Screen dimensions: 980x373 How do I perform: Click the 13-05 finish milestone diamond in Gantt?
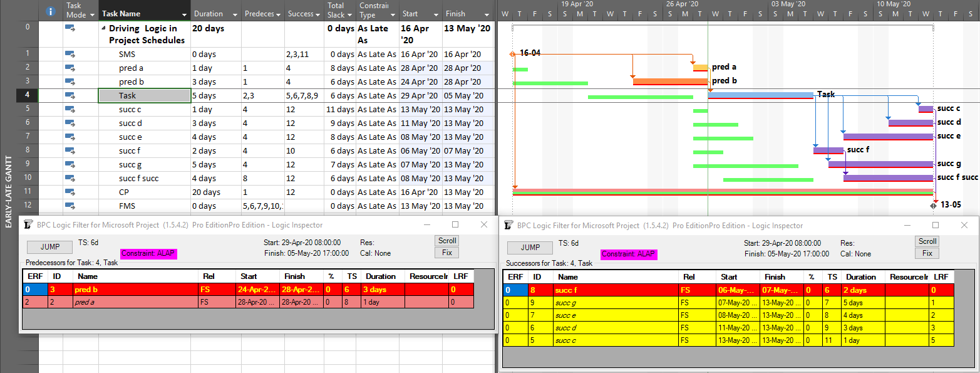coord(933,205)
